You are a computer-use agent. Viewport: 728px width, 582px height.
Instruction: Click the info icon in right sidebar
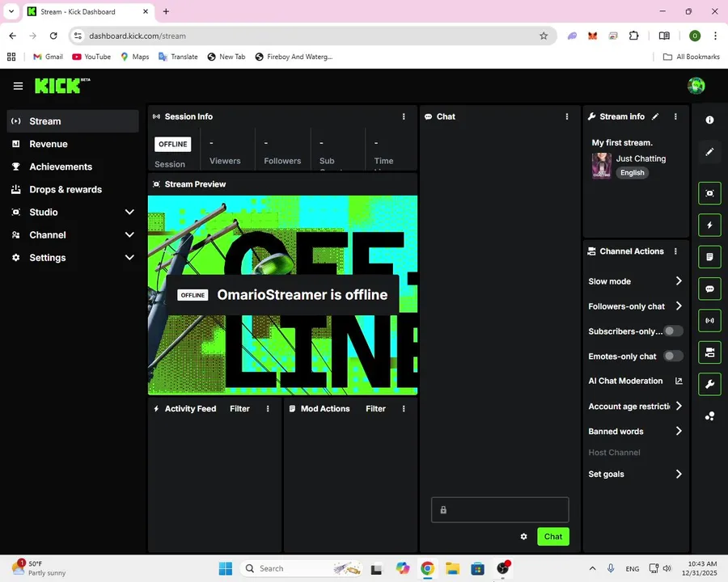coord(709,120)
